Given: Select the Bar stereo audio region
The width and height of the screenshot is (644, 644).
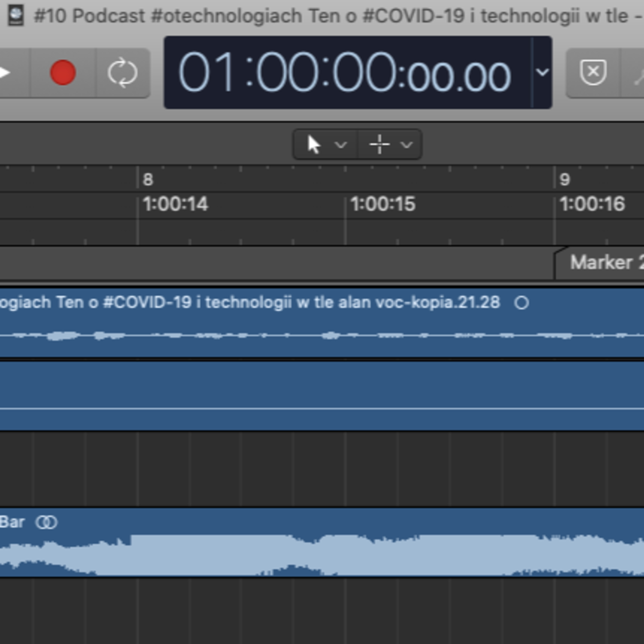Looking at the screenshot, I should coord(322,542).
